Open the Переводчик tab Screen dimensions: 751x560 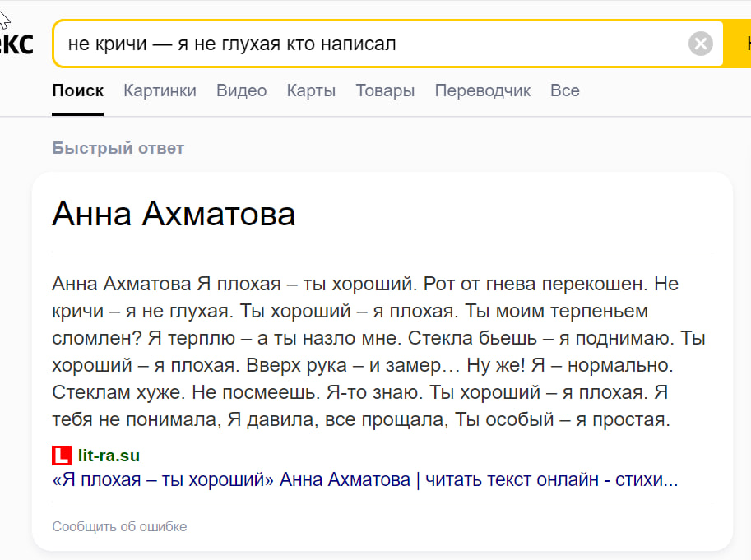coord(481,90)
